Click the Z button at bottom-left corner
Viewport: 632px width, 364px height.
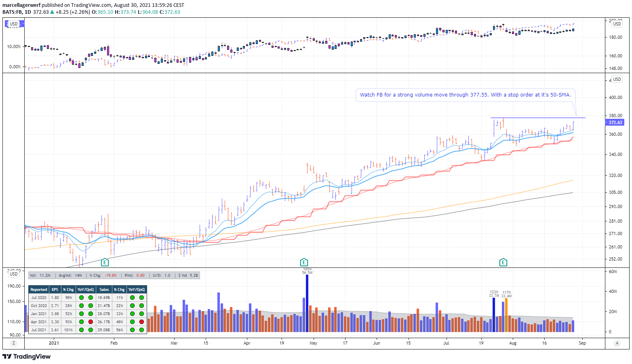coord(14,343)
